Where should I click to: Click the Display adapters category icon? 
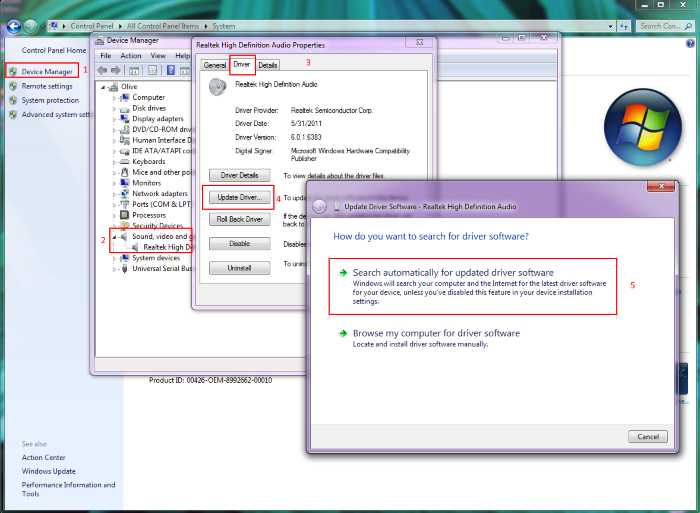pos(125,119)
